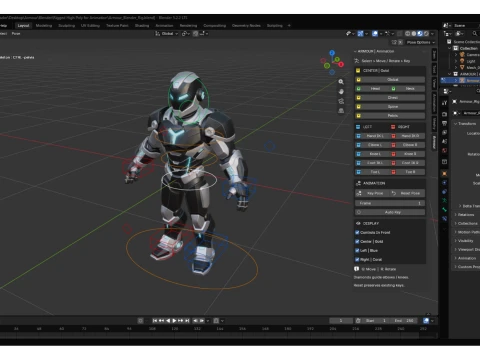Viewport: 480px width, 360px height.
Task: Open the Item sidebar tab
Action: (434, 55)
